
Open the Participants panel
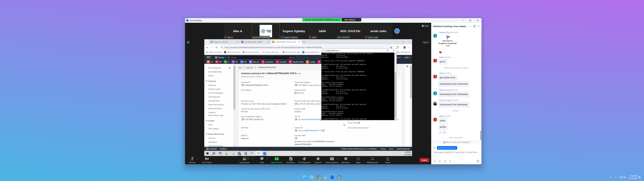pyautogui.click(x=244, y=160)
